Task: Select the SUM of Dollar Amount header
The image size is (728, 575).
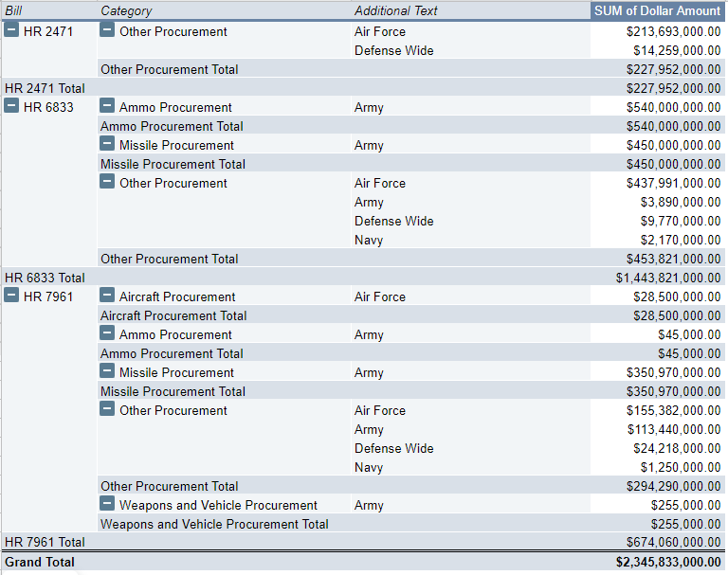Action: 658,10
